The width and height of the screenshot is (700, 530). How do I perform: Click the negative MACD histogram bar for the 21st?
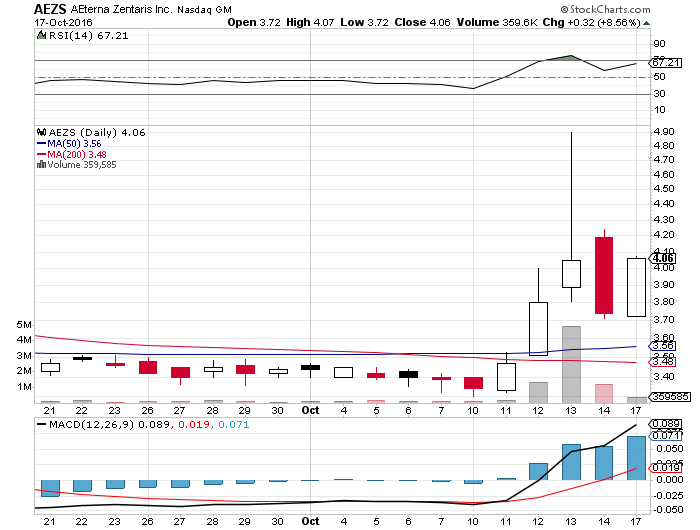[50, 488]
